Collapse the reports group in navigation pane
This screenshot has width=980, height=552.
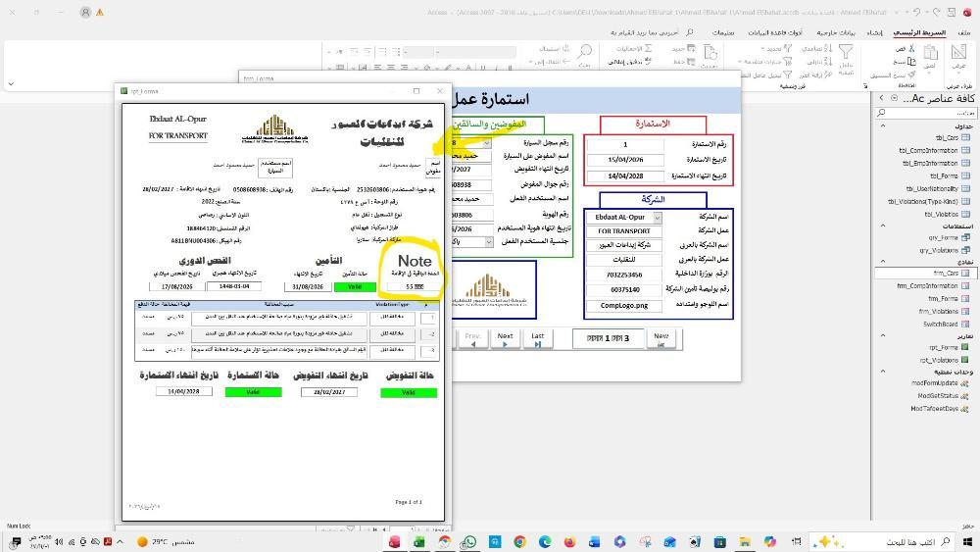pos(882,336)
